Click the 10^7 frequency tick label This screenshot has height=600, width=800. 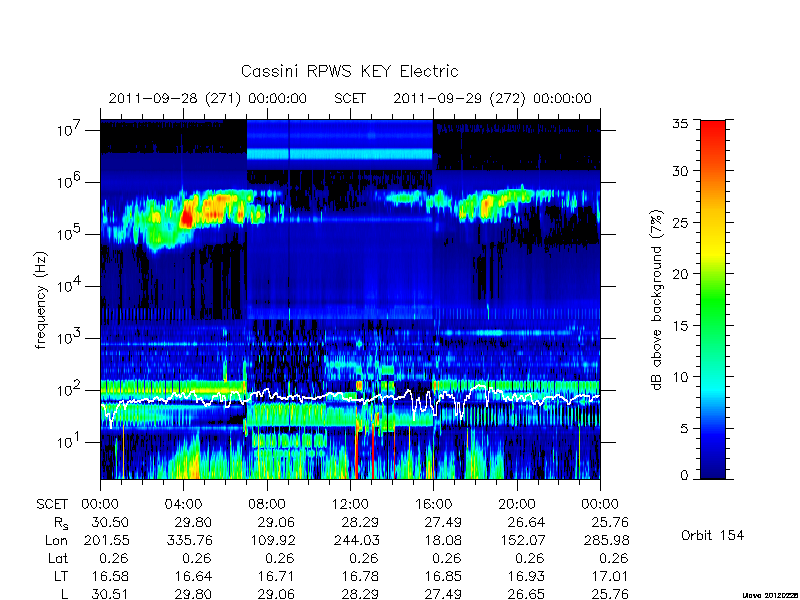pos(70,130)
